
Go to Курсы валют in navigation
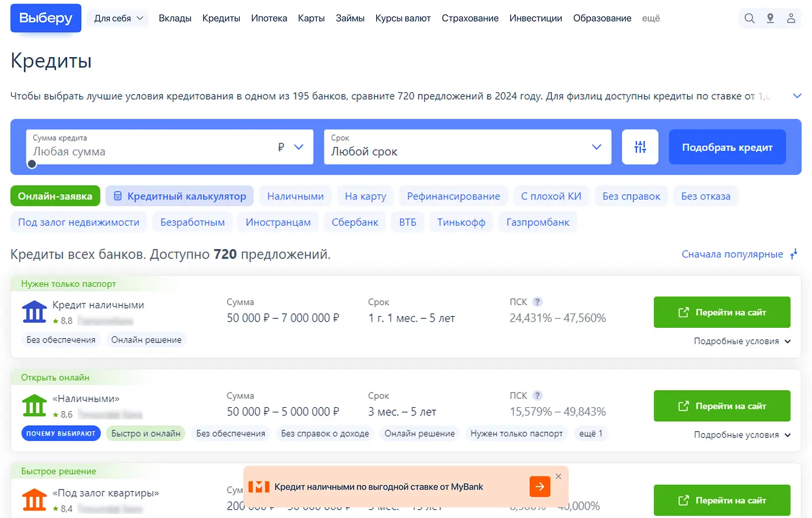[402, 19]
